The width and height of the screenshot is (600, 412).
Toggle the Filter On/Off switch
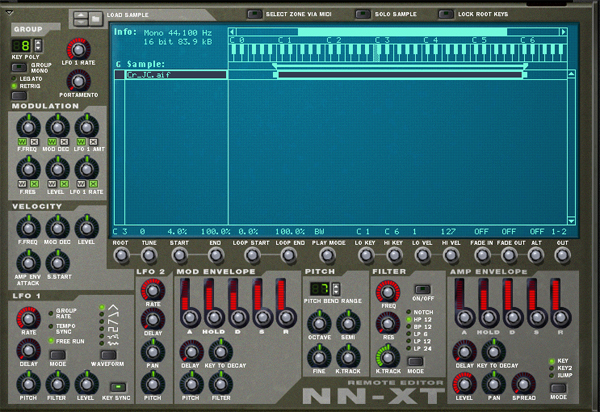pos(422,289)
